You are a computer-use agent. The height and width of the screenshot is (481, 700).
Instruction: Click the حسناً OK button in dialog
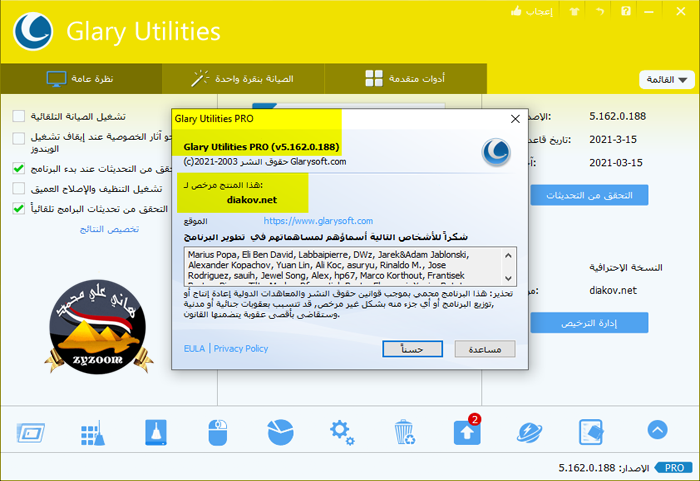(412, 349)
